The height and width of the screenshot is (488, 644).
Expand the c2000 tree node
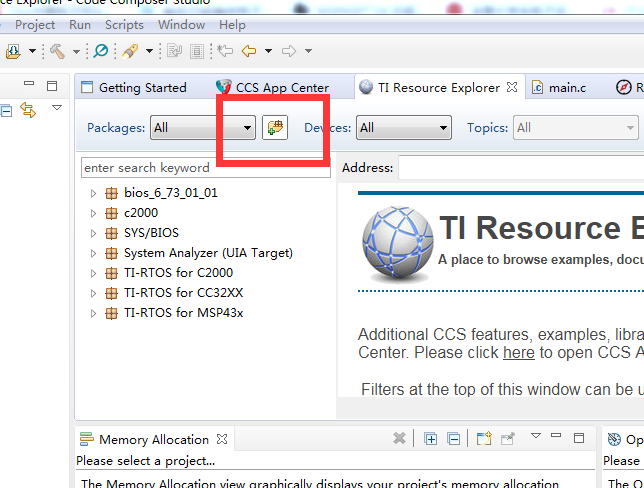point(93,213)
